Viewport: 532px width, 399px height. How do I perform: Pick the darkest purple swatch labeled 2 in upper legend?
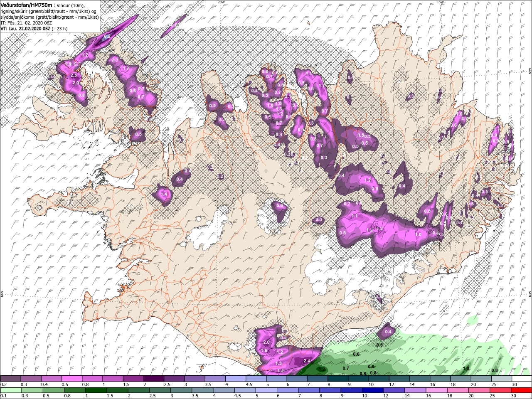154,379
